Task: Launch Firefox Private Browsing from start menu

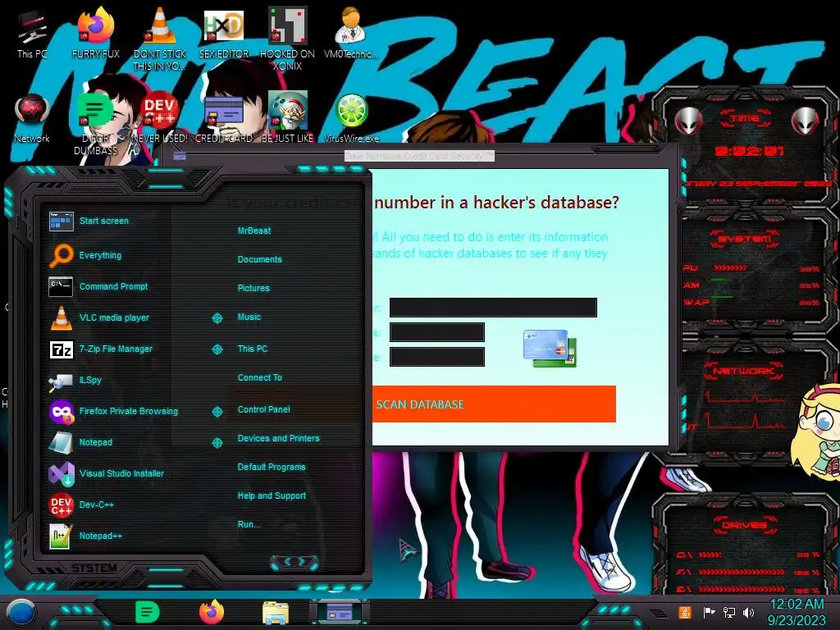Action: [x=115, y=411]
